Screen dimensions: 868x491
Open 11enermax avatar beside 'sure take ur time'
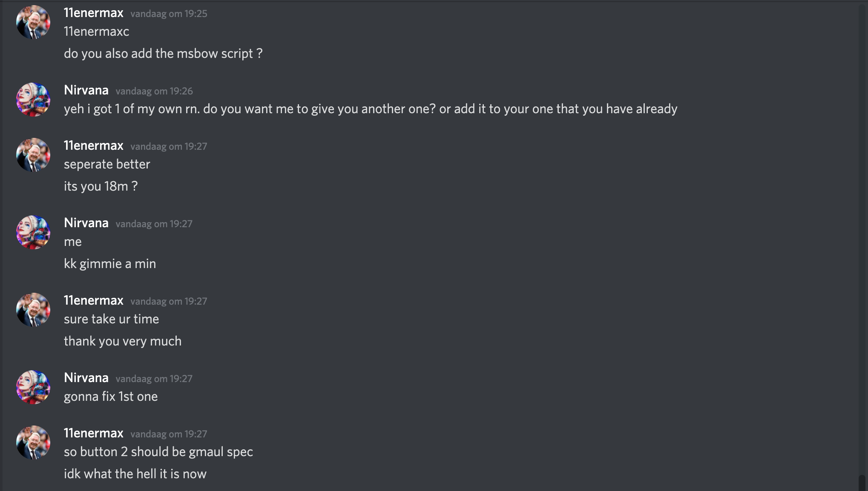click(x=33, y=310)
